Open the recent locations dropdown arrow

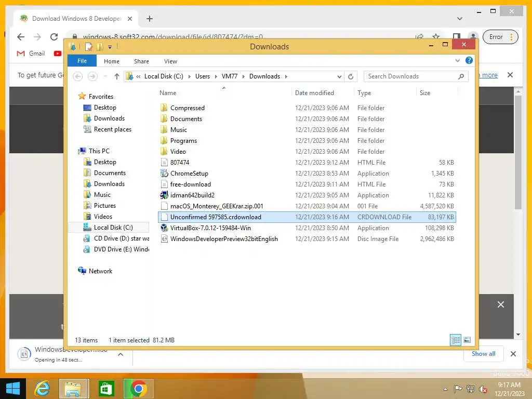[x=105, y=76]
